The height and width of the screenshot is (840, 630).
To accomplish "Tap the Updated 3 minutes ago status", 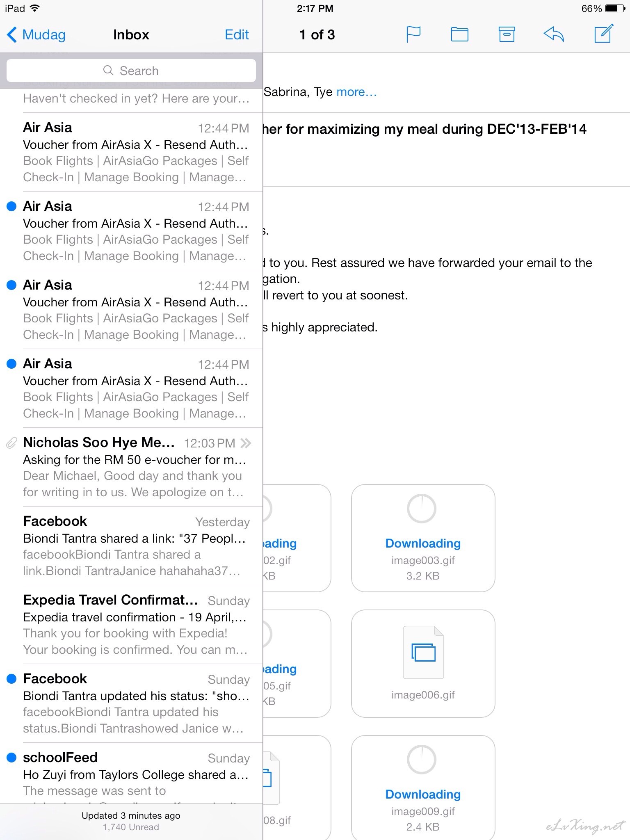I will click(131, 815).
